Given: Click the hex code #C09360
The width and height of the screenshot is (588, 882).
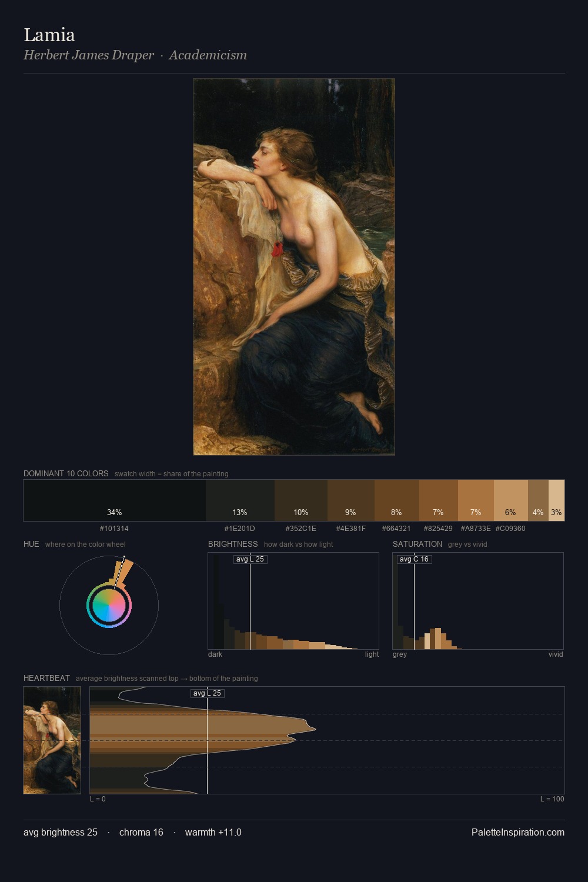Looking at the screenshot, I should 510,529.
